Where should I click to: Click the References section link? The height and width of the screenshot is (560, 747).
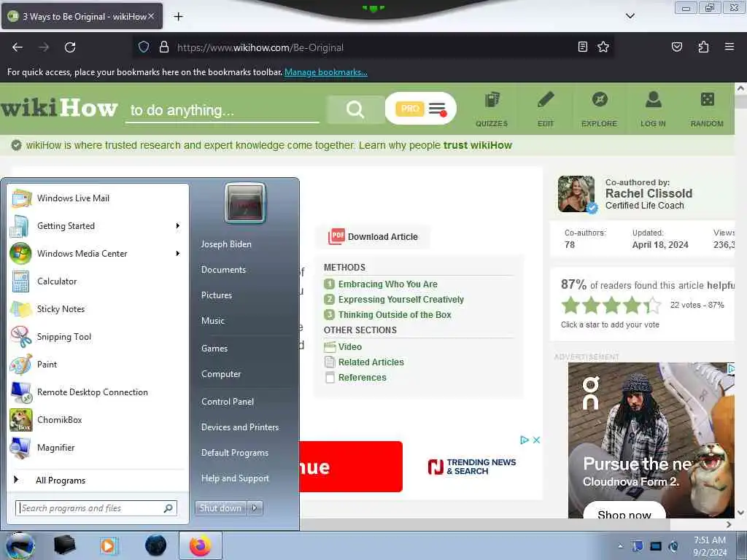pyautogui.click(x=362, y=378)
